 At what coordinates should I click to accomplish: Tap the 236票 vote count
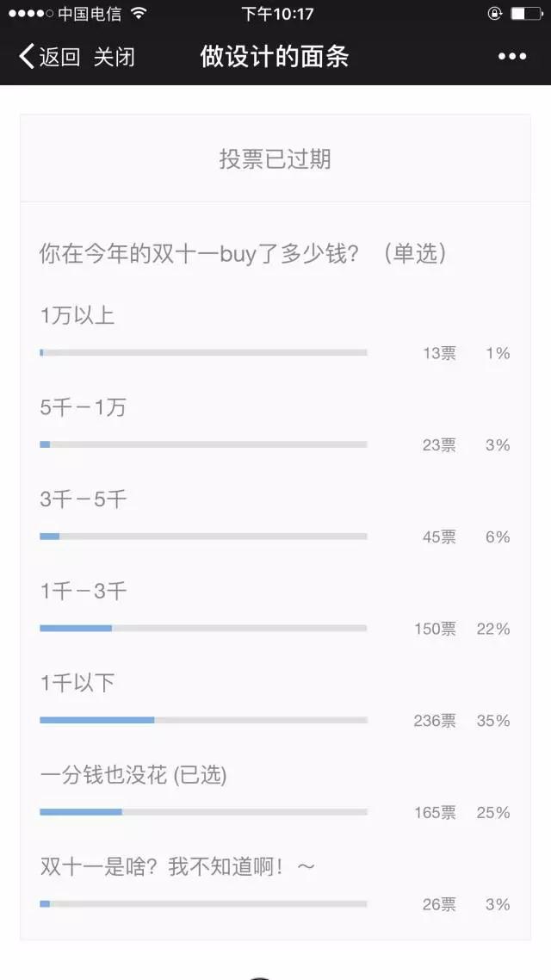coord(435,721)
